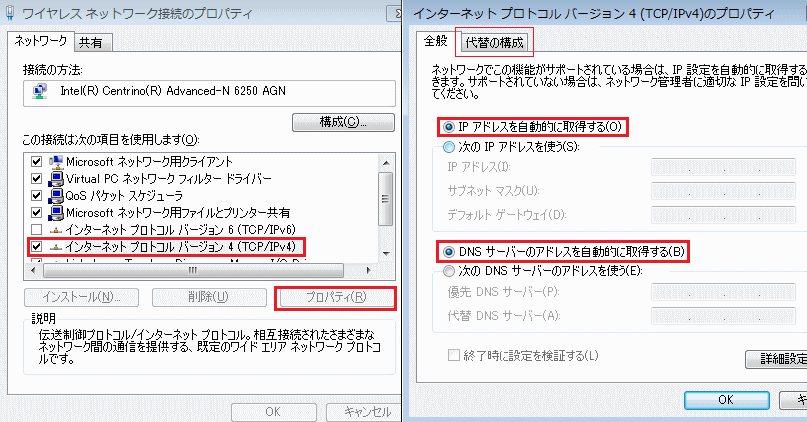Select the Intel(R) Centrino(R) Advanced-N 6250 AGN text
807x422 pixels.
click(173, 91)
